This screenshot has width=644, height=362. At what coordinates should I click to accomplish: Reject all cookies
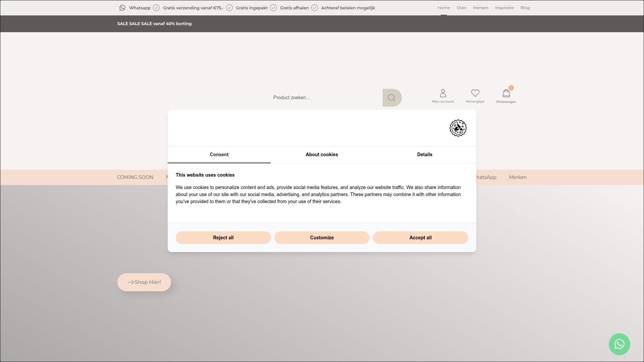point(223,238)
